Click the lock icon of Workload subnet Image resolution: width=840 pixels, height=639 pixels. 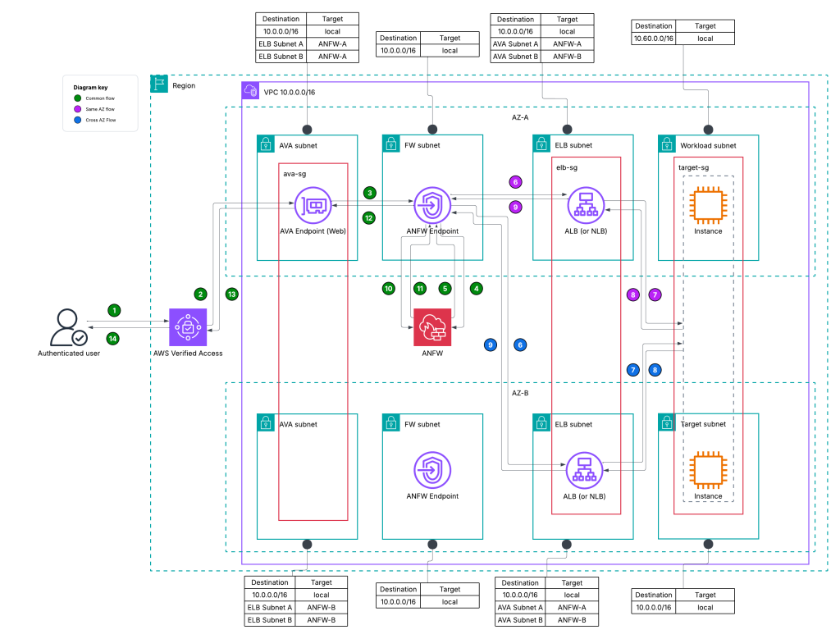(x=667, y=144)
